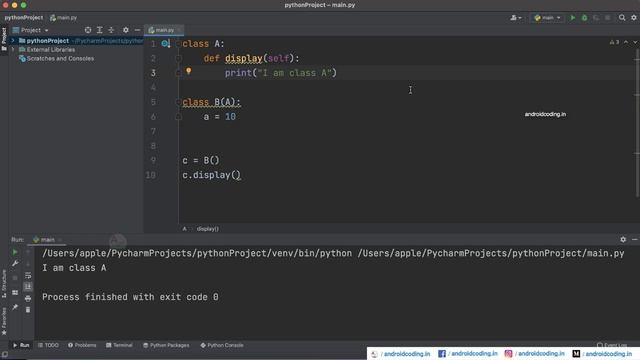Image resolution: width=640 pixels, height=360 pixels.
Task: Hide the Project tool window
Action: (x=137, y=30)
